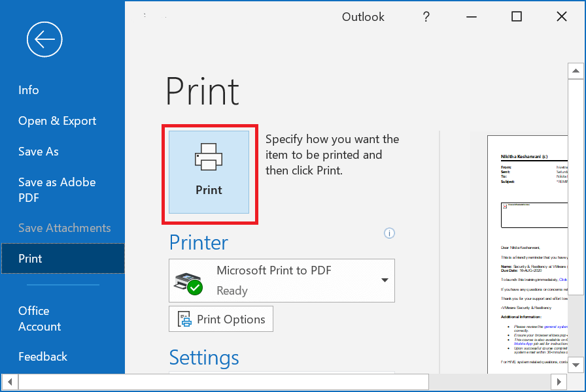Open Print Options dialog

(221, 319)
